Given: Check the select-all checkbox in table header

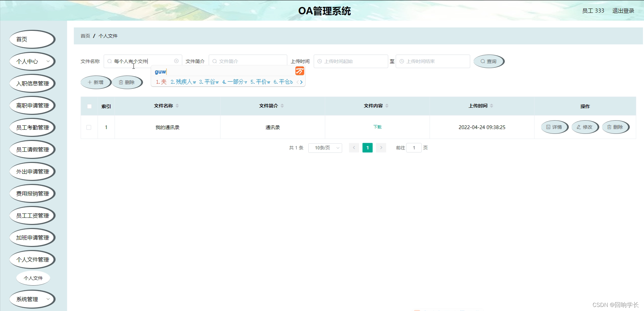Looking at the screenshot, I should 89,106.
